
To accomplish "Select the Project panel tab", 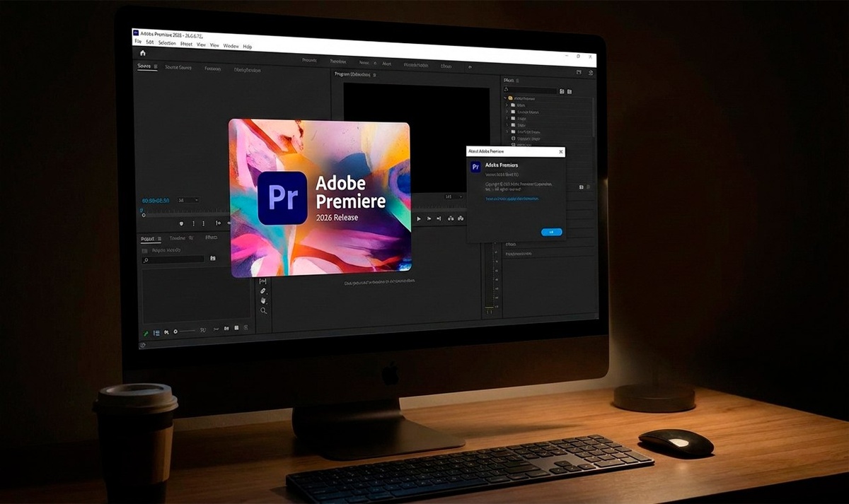I will pyautogui.click(x=147, y=238).
